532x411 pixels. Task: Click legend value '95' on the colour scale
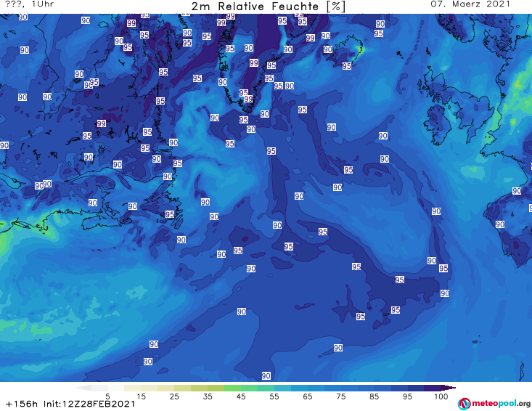pos(407,396)
